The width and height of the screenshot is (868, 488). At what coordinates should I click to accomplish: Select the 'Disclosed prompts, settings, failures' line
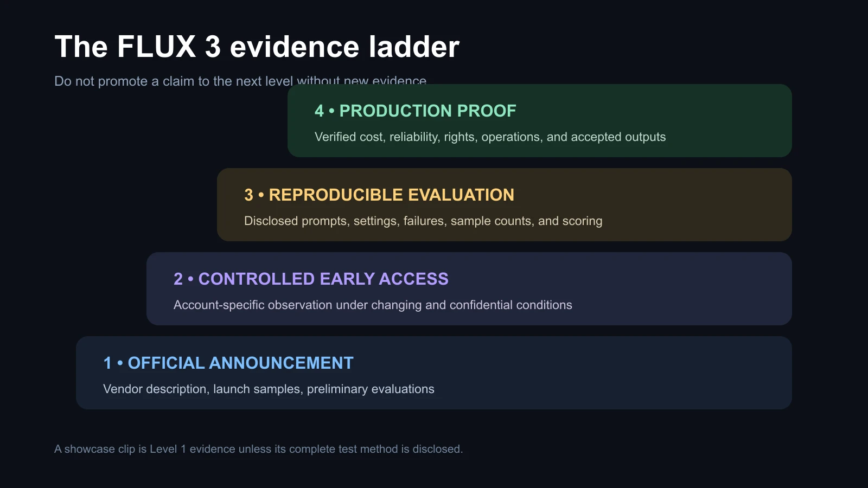(423, 221)
